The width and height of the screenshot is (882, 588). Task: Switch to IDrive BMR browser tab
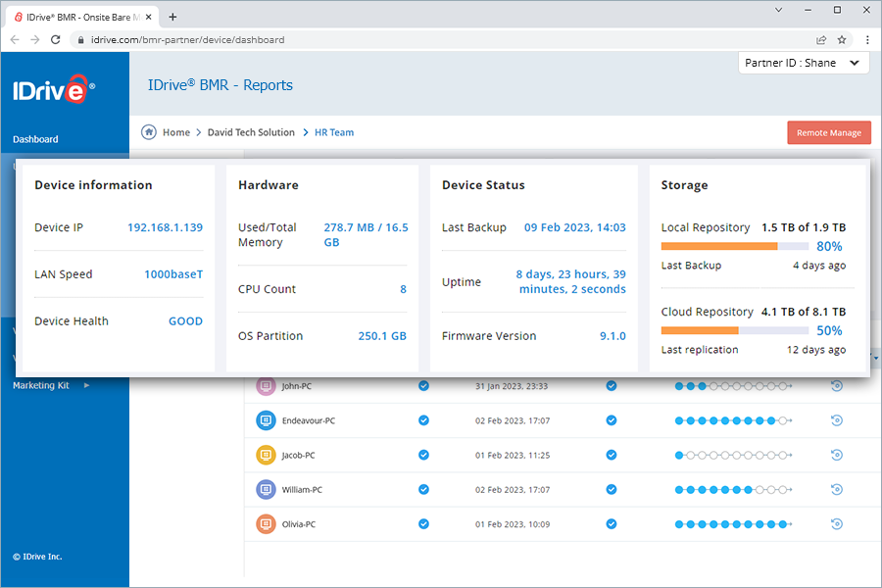[83, 17]
